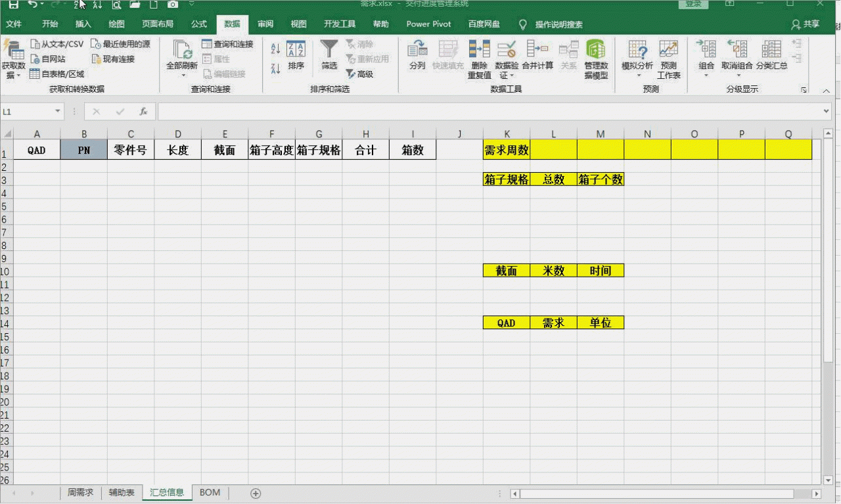Open the 百度网盘 tab
Image resolution: width=841 pixels, height=504 pixels.
tap(484, 24)
